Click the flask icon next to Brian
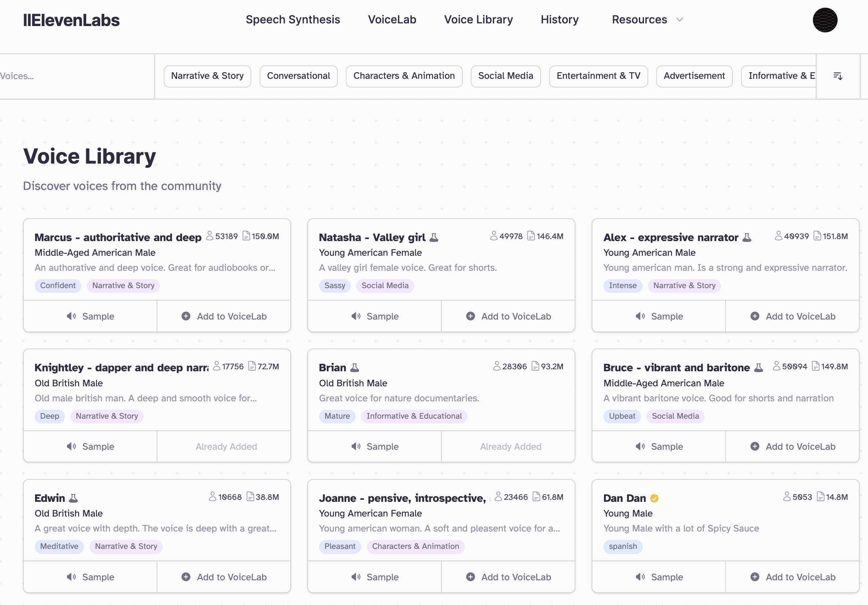Image resolution: width=868 pixels, height=605 pixels. point(354,368)
